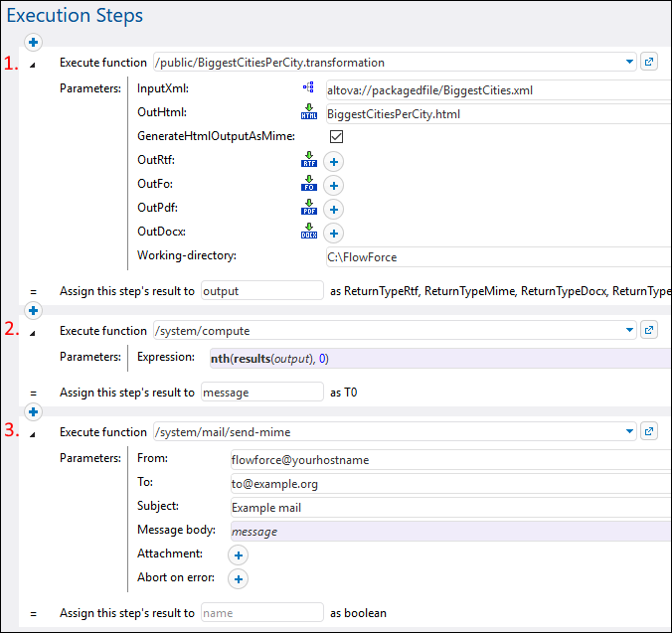
Task: Click the plus icon above step 1
Action: (33, 43)
